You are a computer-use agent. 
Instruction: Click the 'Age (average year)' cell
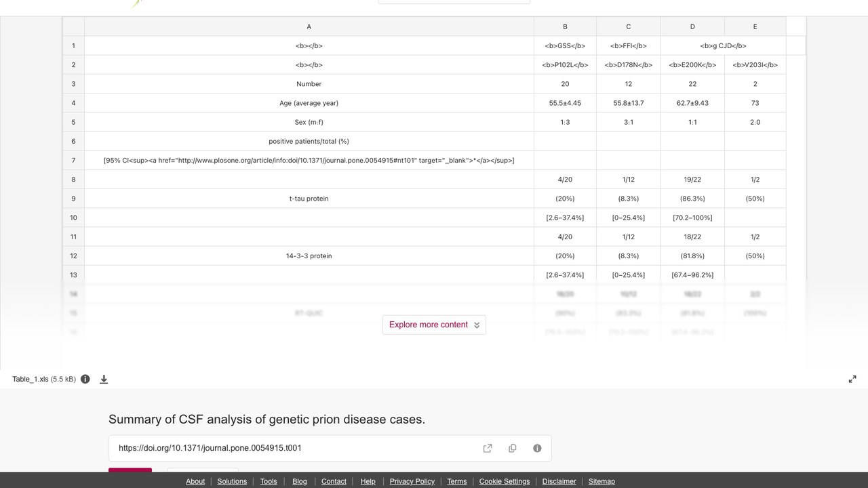[309, 103]
